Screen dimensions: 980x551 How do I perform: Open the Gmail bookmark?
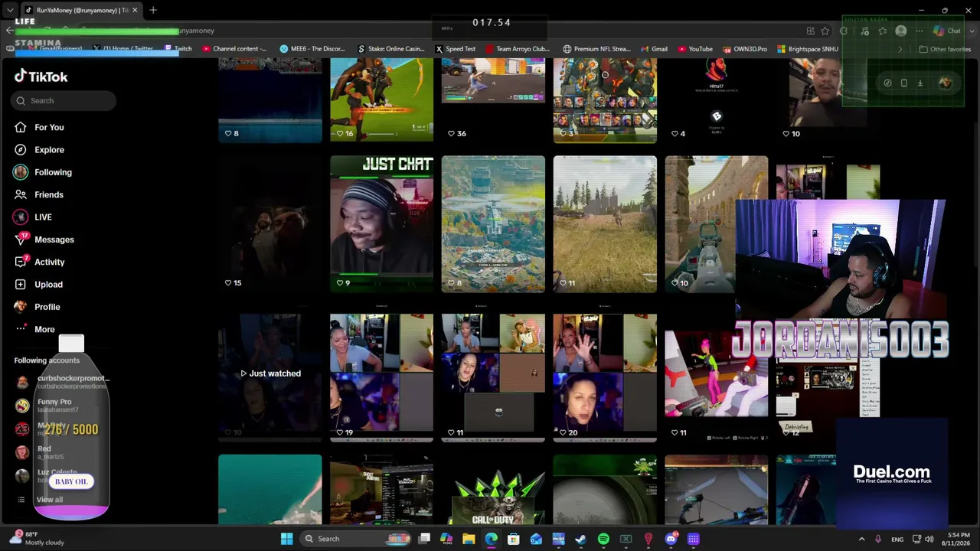pos(654,49)
